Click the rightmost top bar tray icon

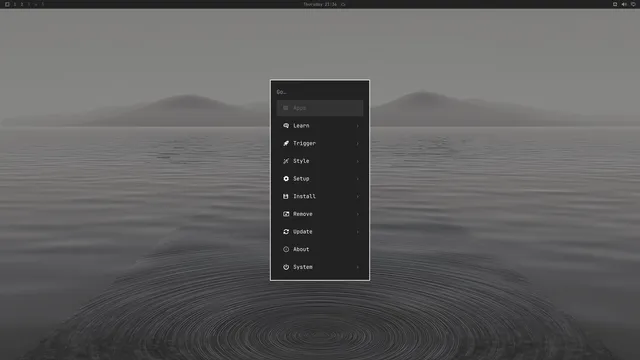pyautogui.click(x=633, y=4)
